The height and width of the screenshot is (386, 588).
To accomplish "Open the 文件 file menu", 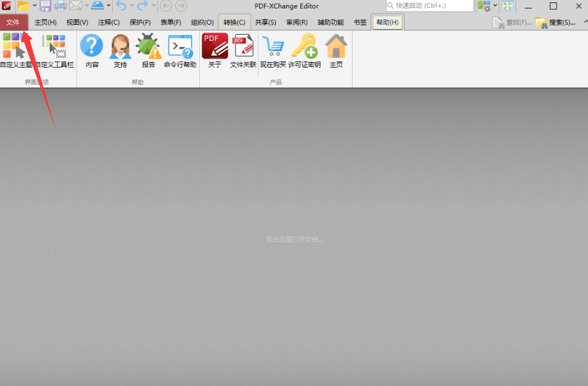I will [x=14, y=22].
